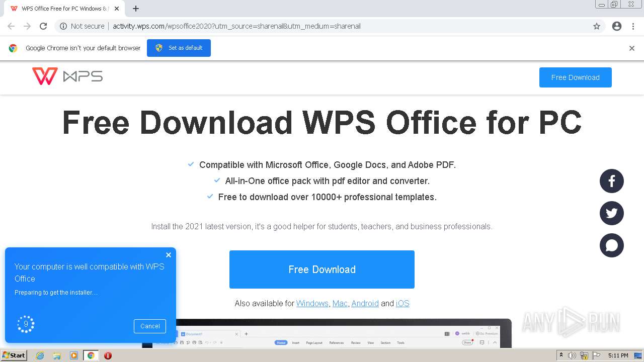Screen dimensions: 644x362
Task: Share page via Twitter icon
Action: point(612,213)
